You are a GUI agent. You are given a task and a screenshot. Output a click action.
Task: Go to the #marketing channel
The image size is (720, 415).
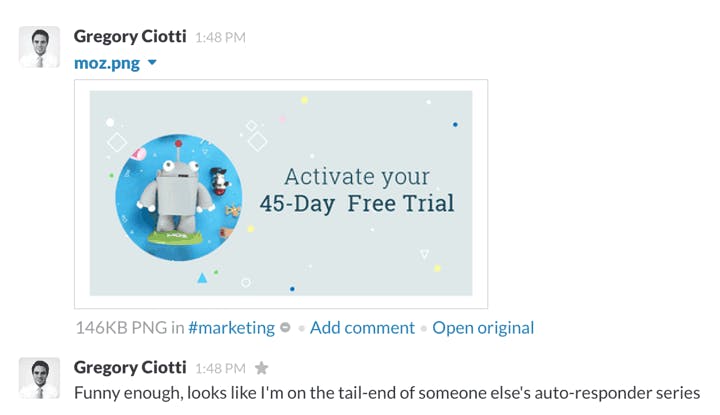pyautogui.click(x=231, y=328)
